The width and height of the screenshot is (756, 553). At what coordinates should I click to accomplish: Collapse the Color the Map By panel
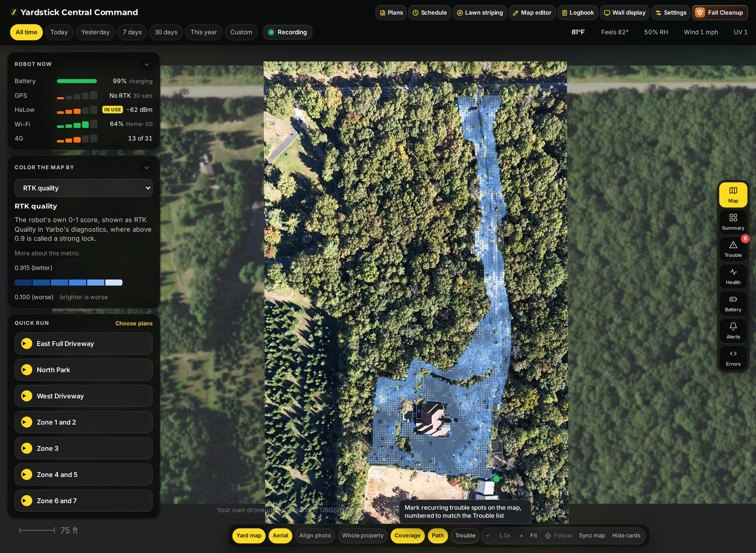pyautogui.click(x=147, y=168)
